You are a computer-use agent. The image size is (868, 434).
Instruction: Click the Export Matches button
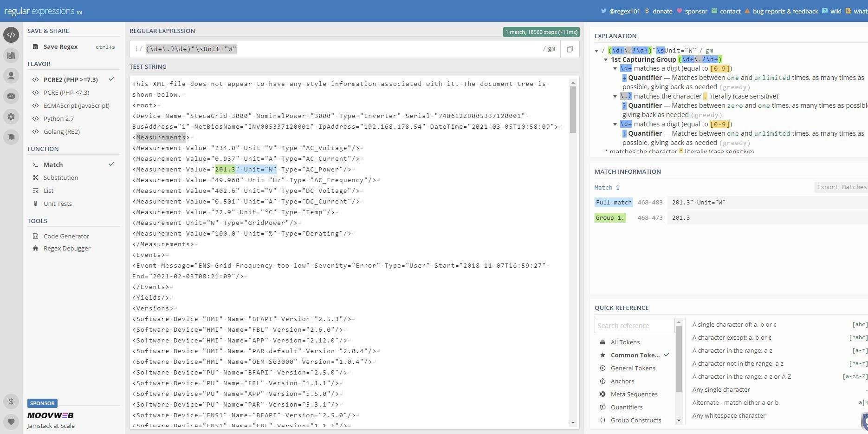pyautogui.click(x=841, y=187)
